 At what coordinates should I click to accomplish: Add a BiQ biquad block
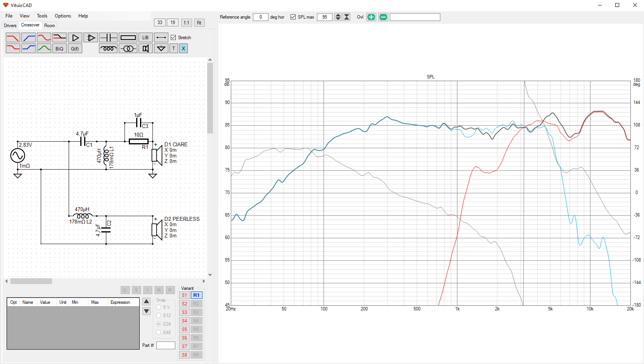click(59, 49)
